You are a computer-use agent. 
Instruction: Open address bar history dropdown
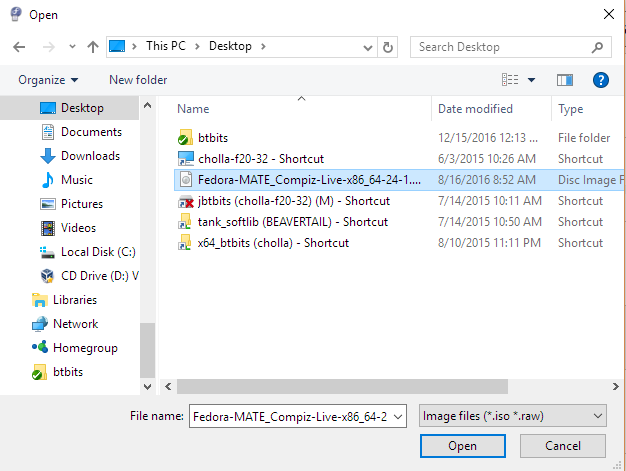(368, 48)
